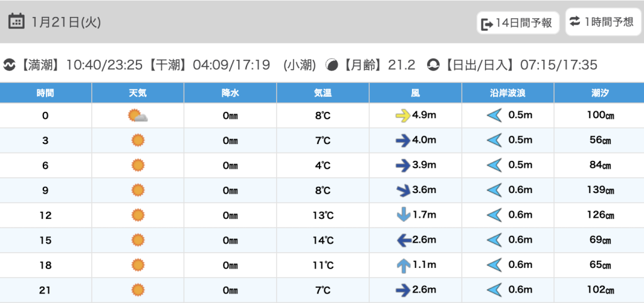644x303 pixels.
Task: Click the 14℃ temperature in the 15 o'clock row
Action: click(x=323, y=240)
